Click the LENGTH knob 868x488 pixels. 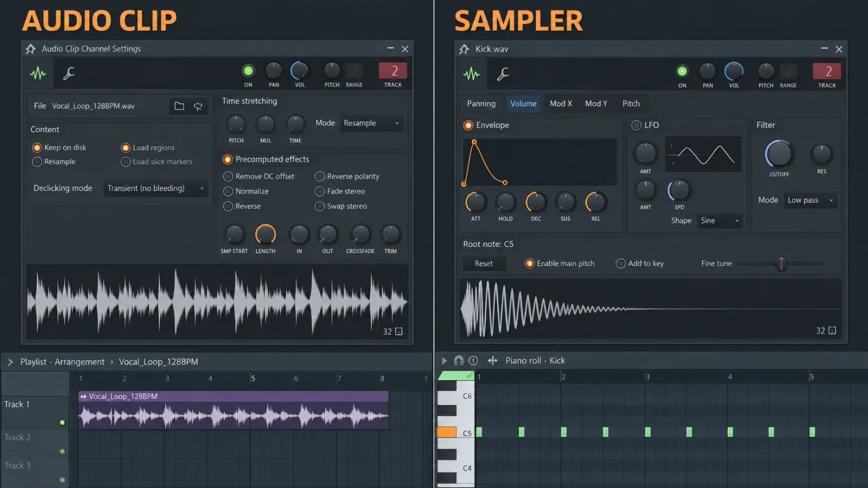pos(265,234)
